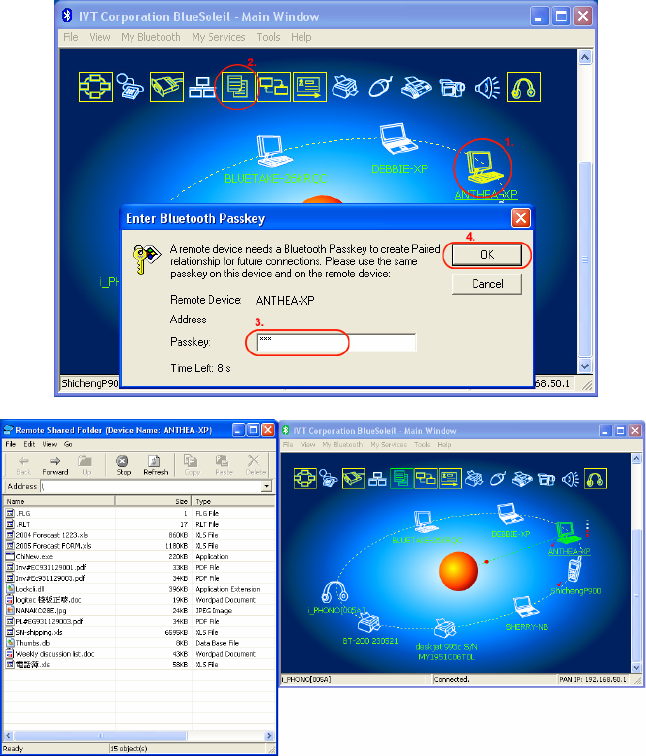Select file Weekly discussion list.doc
The image size is (646, 756).
(x=50, y=654)
